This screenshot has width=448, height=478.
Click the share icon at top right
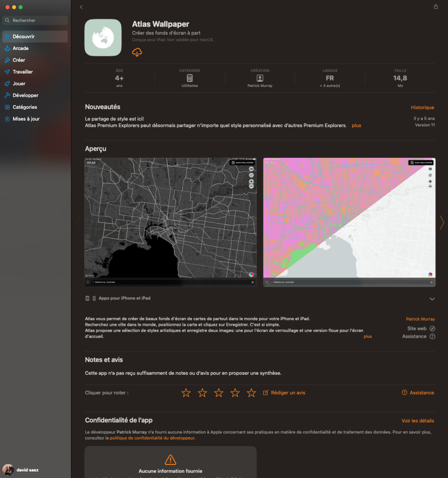click(436, 7)
